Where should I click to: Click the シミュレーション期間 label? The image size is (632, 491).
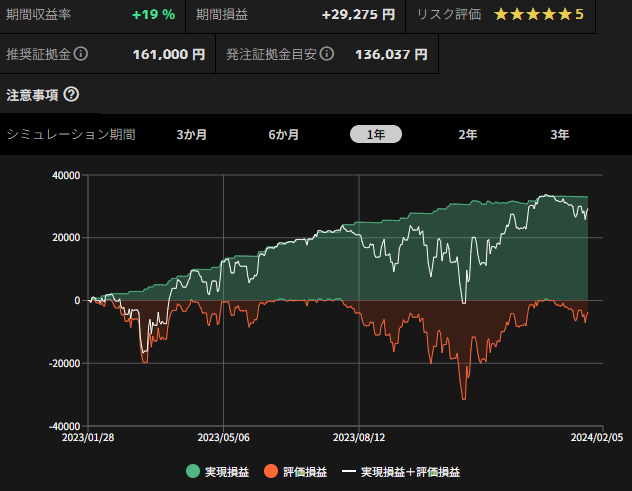[x=71, y=134]
